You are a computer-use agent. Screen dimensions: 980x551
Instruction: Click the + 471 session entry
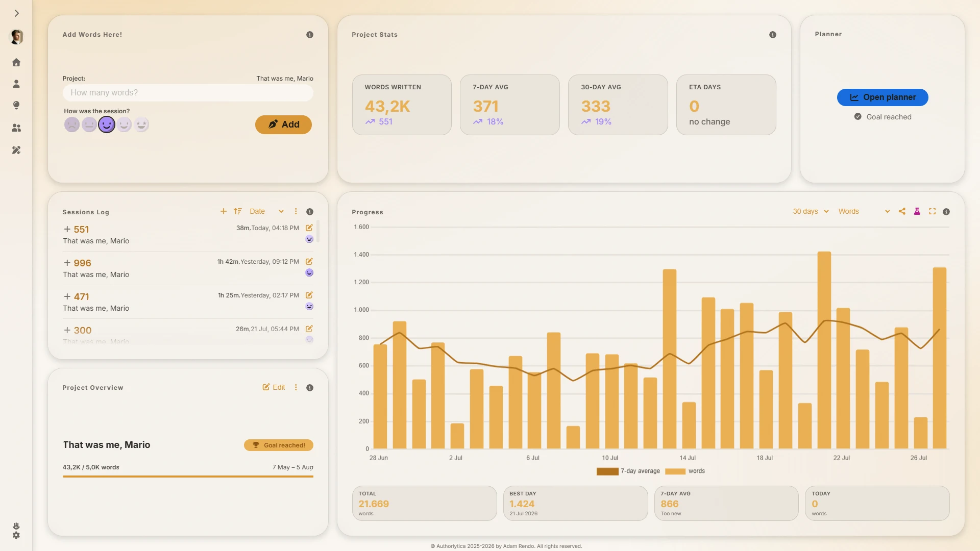188,302
